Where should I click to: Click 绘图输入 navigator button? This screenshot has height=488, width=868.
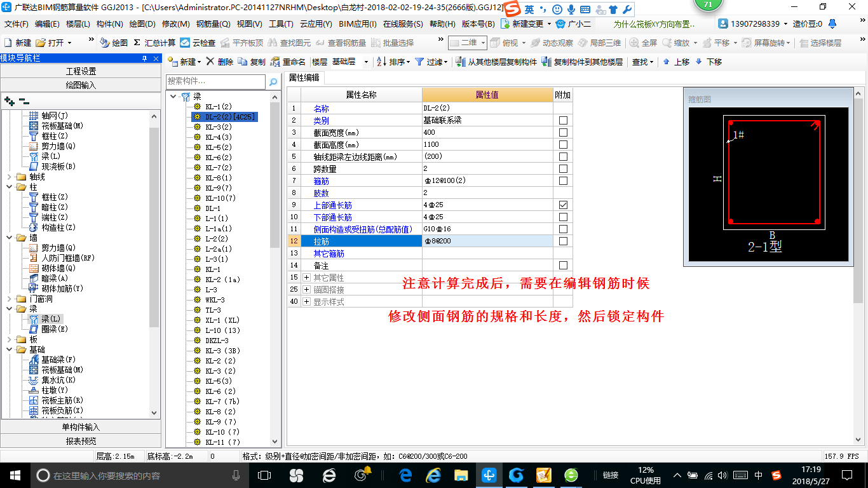click(81, 85)
